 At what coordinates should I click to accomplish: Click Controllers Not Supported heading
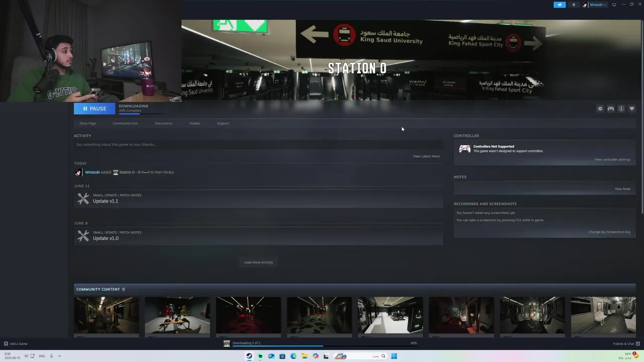point(494,146)
